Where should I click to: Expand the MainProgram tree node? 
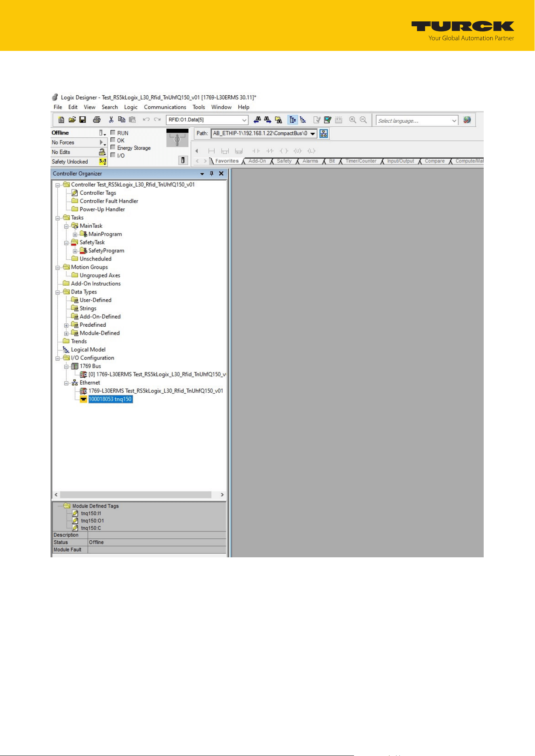75,235
